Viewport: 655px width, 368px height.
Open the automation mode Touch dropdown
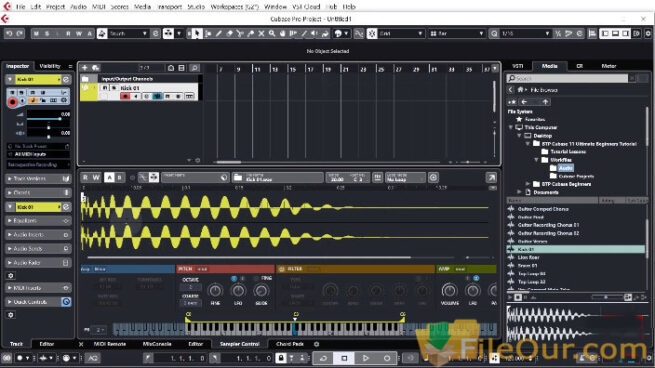(x=127, y=33)
